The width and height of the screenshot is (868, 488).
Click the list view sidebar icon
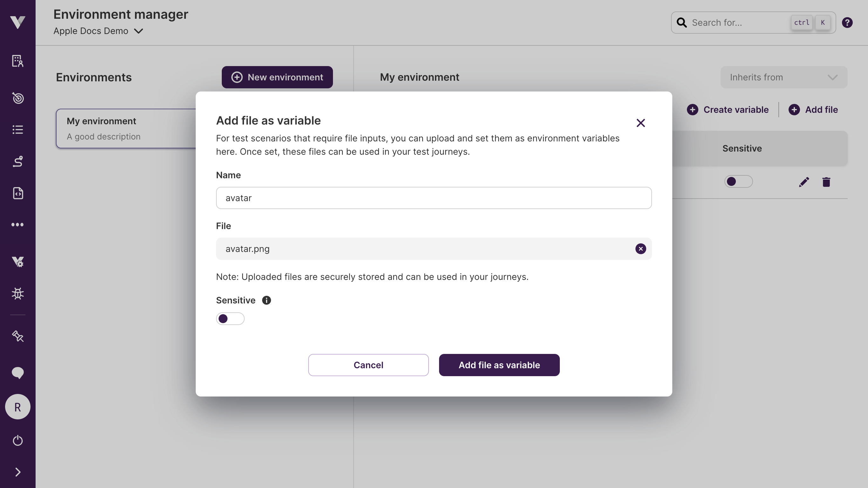coord(17,129)
